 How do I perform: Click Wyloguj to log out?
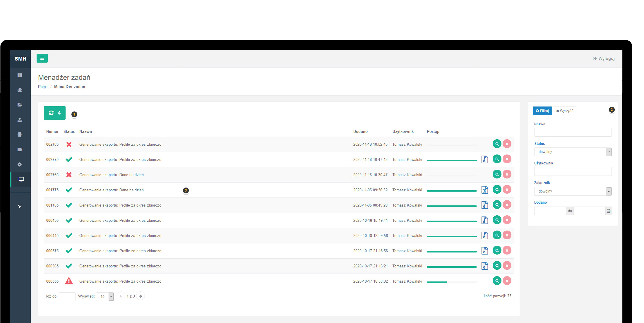(x=604, y=59)
